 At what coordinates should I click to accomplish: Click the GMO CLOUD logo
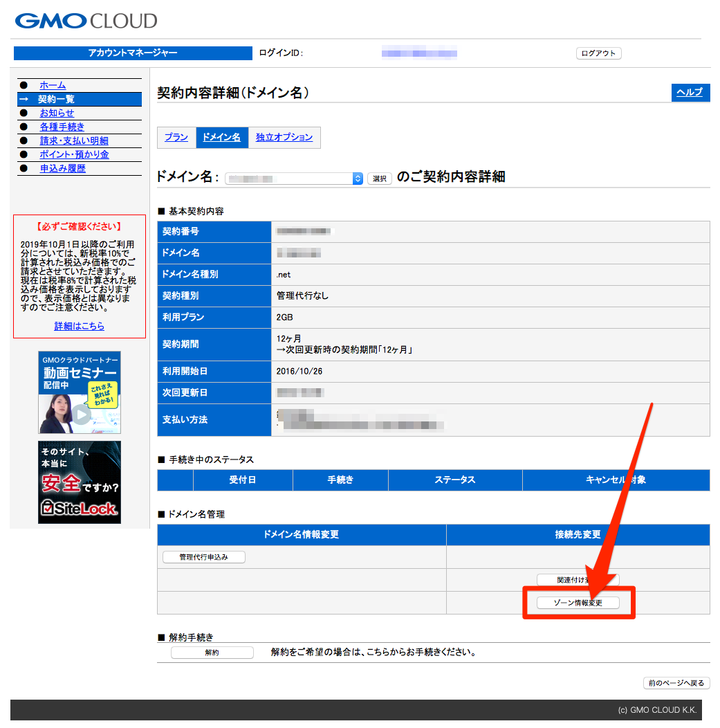point(86,21)
